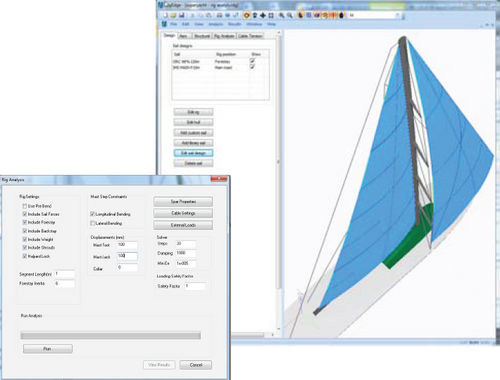Click the Cable Settings button
Image resolution: width=500 pixels, height=380 pixels.
click(183, 213)
